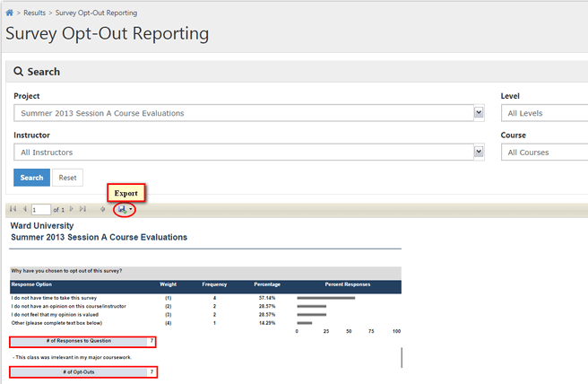Go to last report page

pyautogui.click(x=82, y=209)
